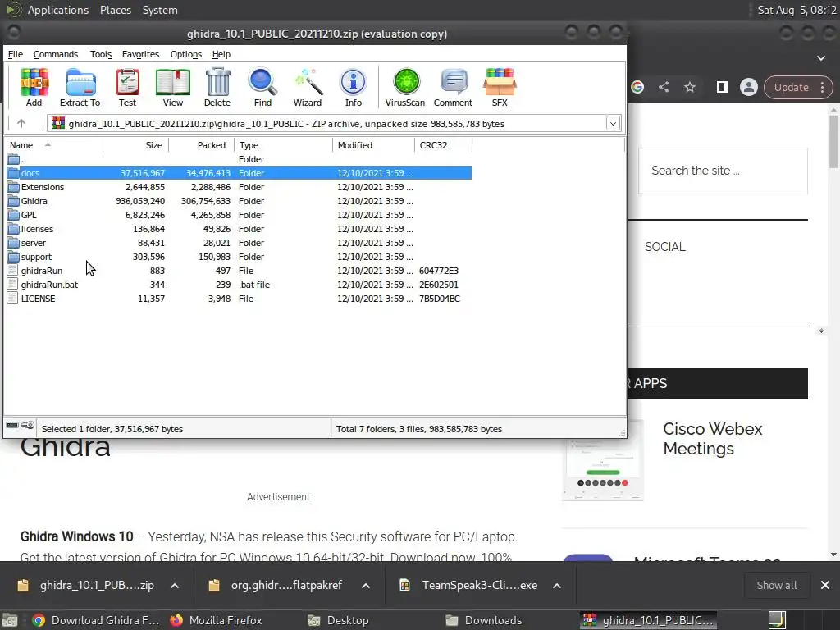The height and width of the screenshot is (630, 840).
Task: Select the Ghidra folder icon in list
Action: tap(13, 201)
